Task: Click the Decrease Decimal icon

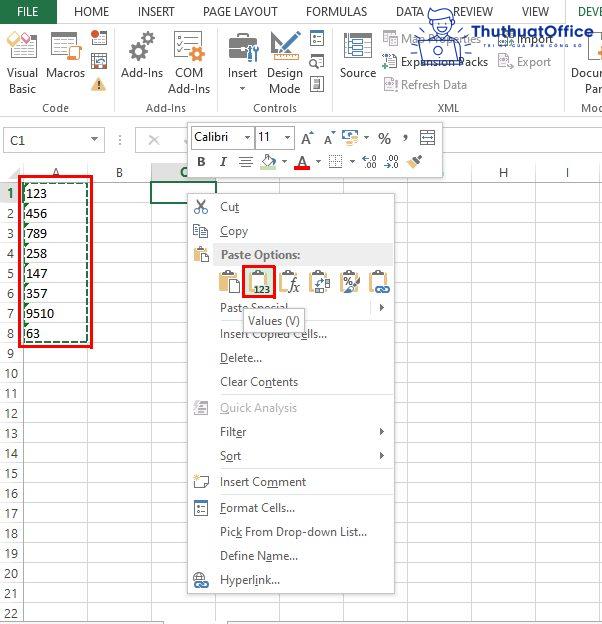Action: (x=392, y=162)
